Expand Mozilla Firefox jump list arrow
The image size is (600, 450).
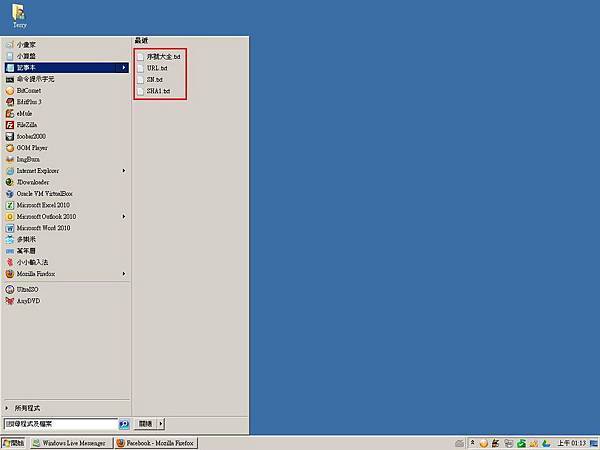pos(124,274)
